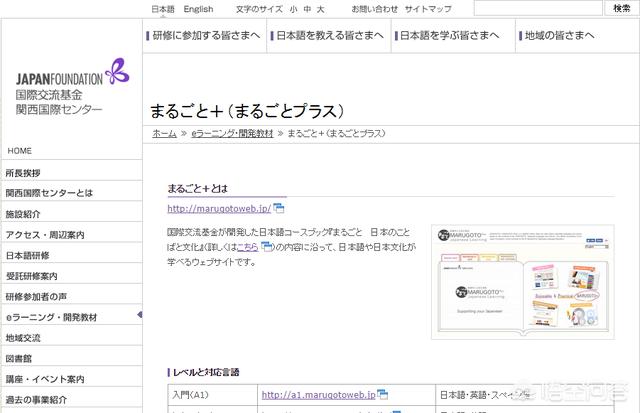Screen dimensions: 640x413
Task: Select HOME in sidebar
Action: (x=19, y=151)
